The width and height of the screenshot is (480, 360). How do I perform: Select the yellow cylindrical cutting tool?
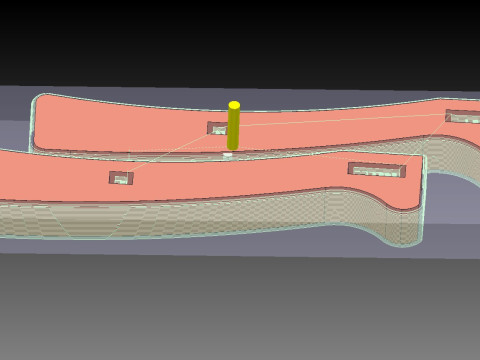pos(234,126)
